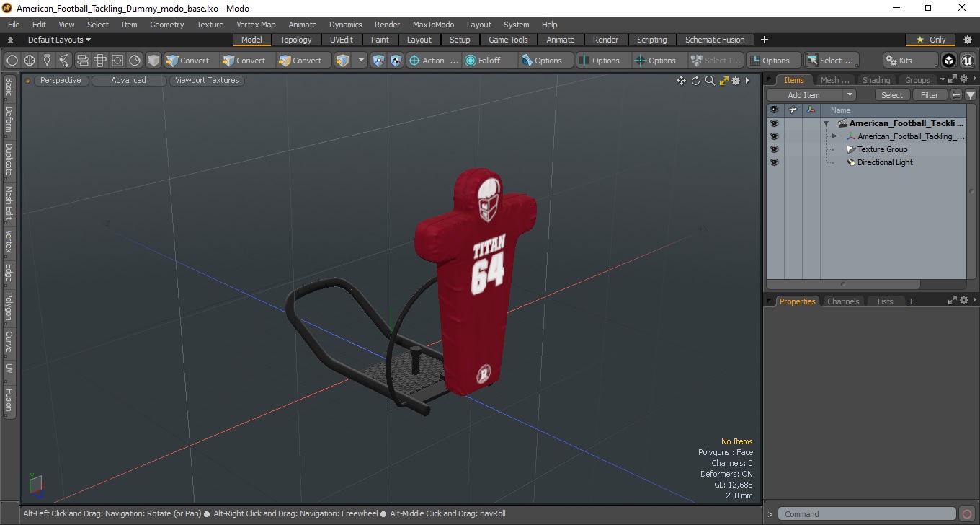This screenshot has width=980, height=525.
Task: Open viewport settings gear icon
Action: [736, 81]
